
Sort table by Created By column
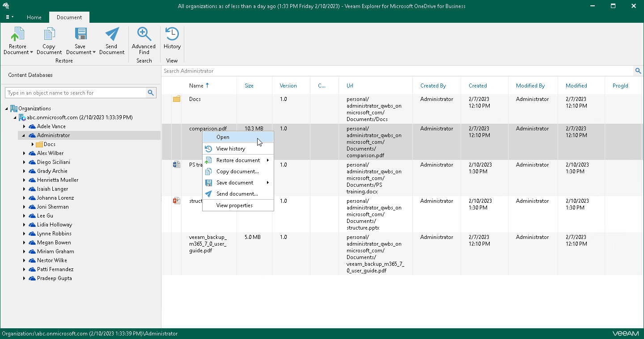click(433, 86)
